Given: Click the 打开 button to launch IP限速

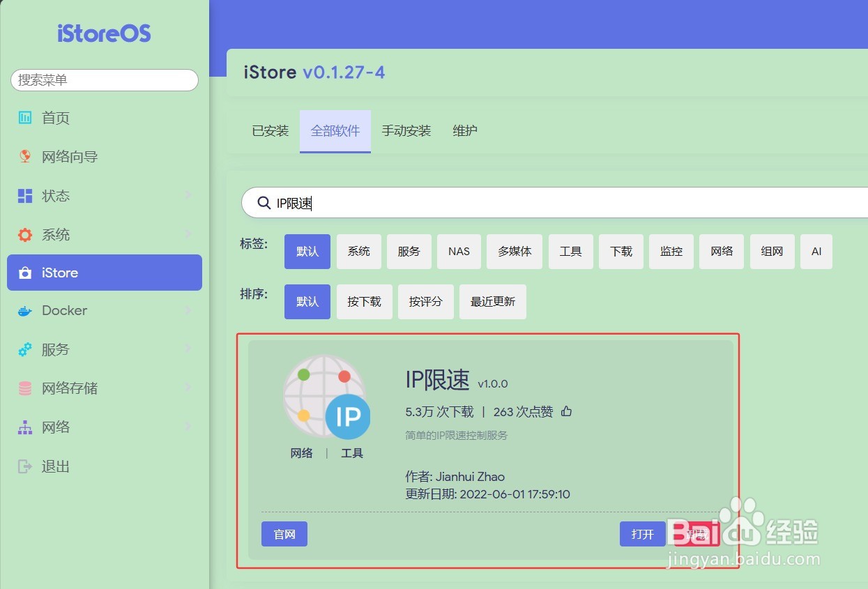Looking at the screenshot, I should [x=642, y=534].
